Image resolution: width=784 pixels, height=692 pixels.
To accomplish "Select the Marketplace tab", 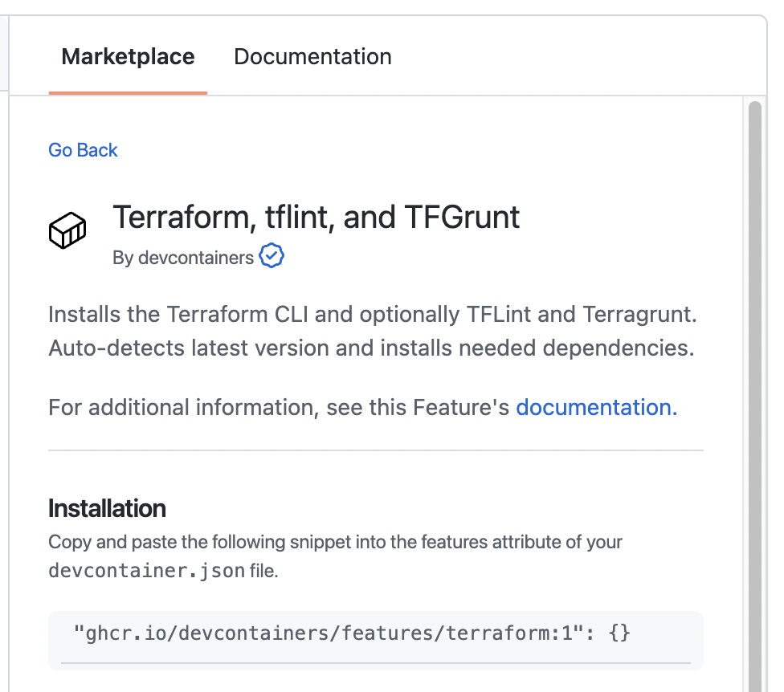I will coord(128,56).
